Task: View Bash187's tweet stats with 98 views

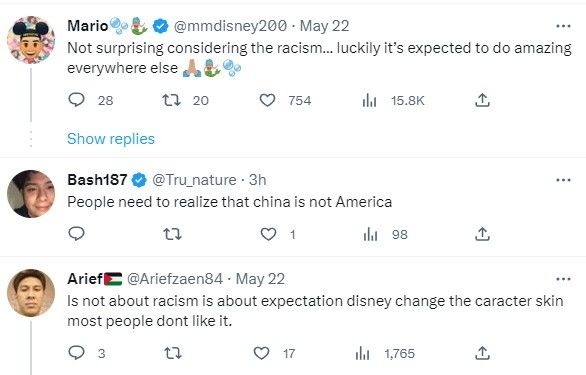Action: [370, 234]
